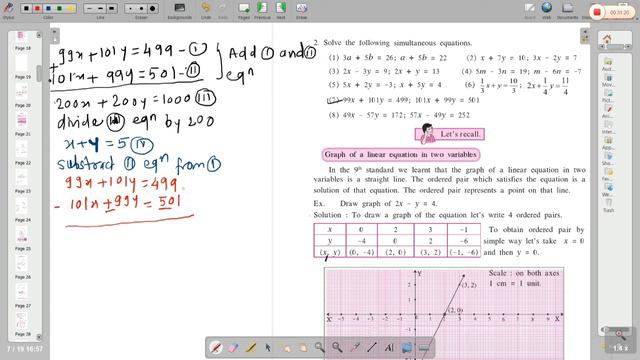Open the Backgrounds chooser

coord(180,11)
